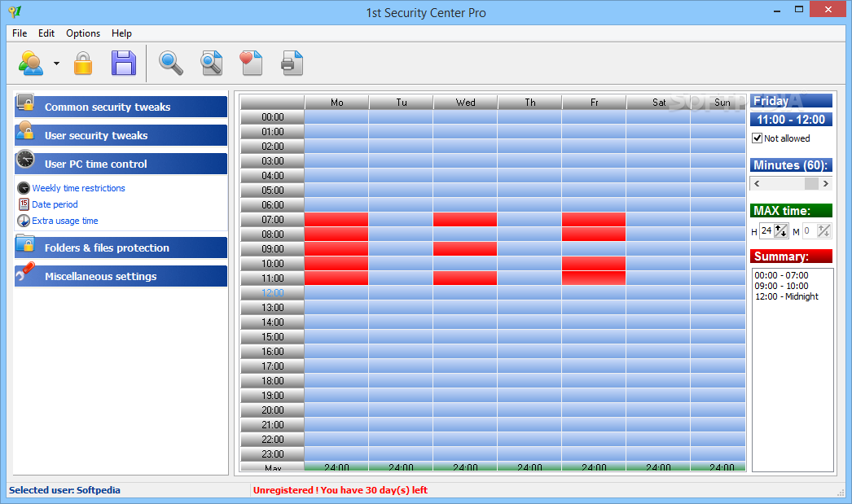
Task: Click the floppy disk save icon
Action: 124,63
